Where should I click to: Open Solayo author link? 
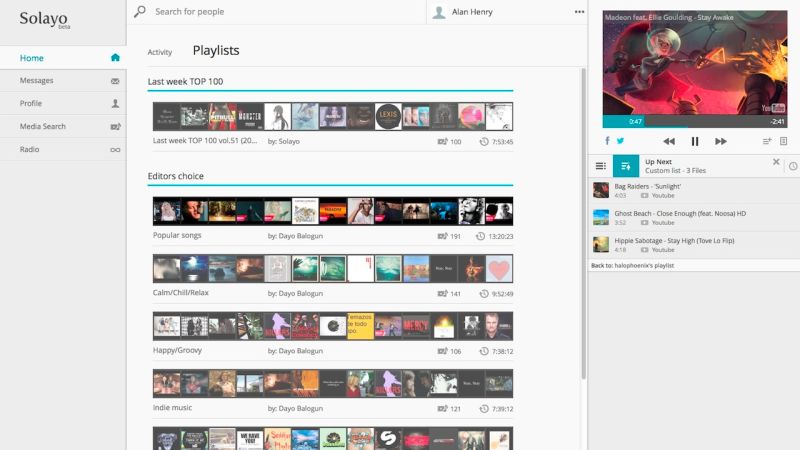point(289,141)
